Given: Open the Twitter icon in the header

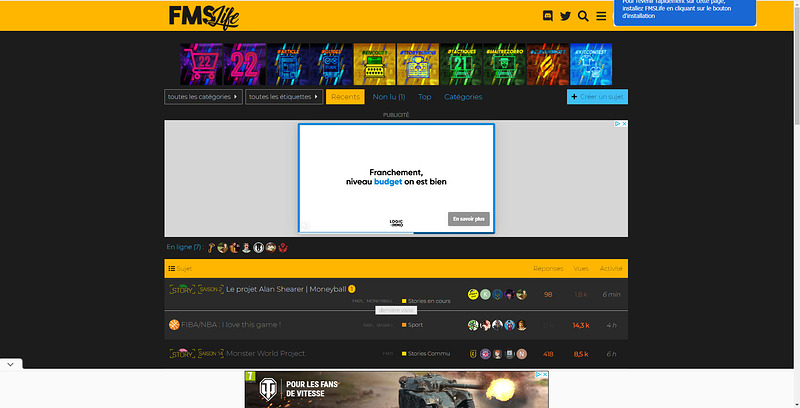Looking at the screenshot, I should 565,16.
